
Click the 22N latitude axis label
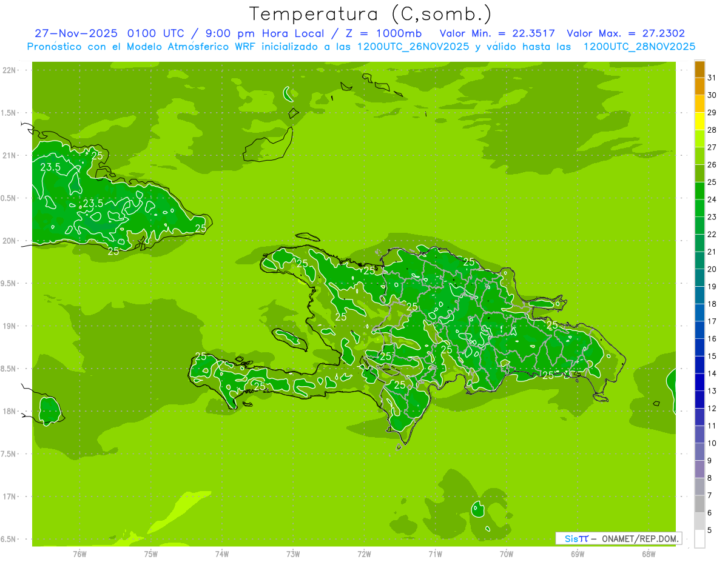(x=10, y=70)
